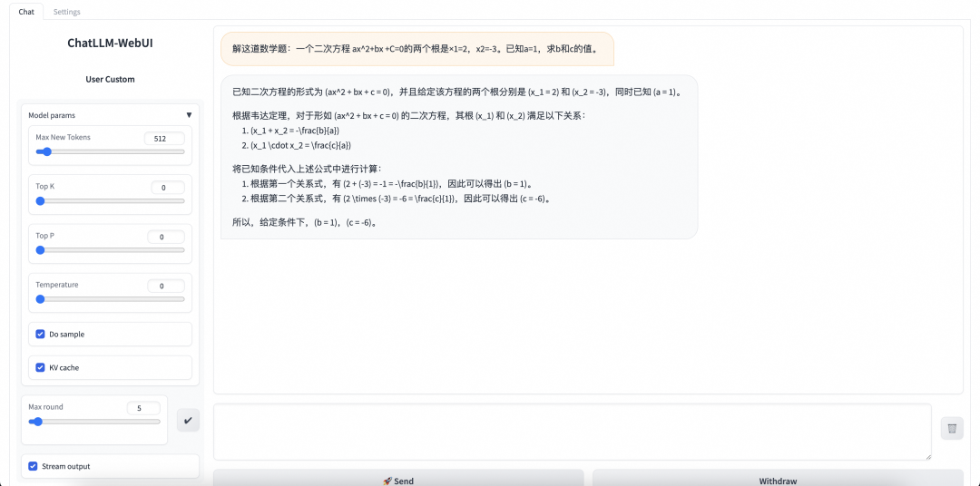Click the Withdraw button
The height and width of the screenshot is (486, 980).
(x=778, y=479)
